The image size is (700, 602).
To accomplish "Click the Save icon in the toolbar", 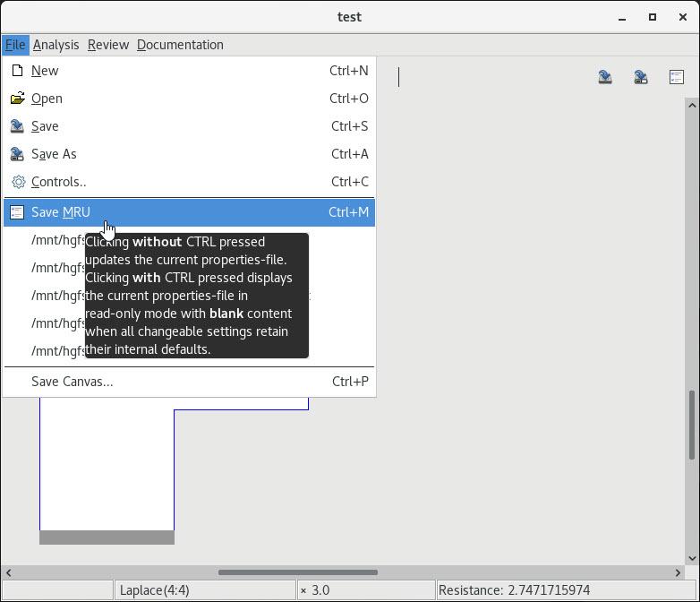I will tap(605, 78).
